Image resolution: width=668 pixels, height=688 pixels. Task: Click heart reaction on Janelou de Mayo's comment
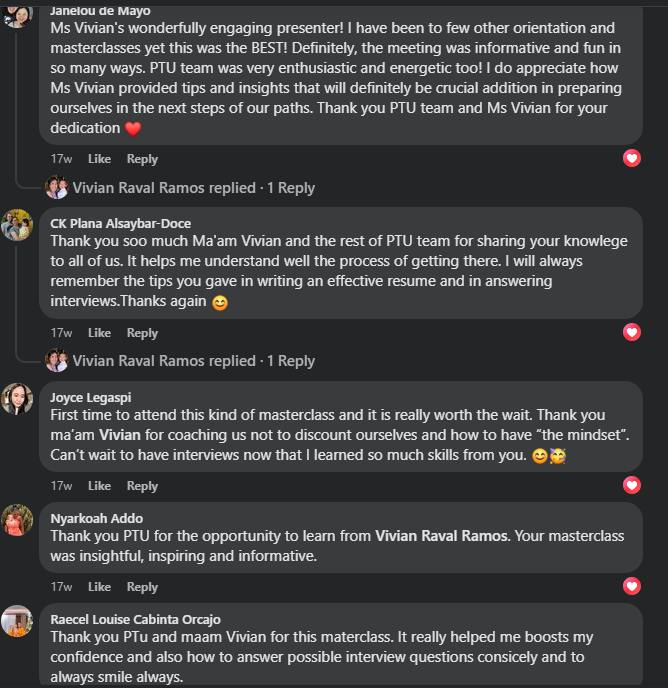click(631, 158)
